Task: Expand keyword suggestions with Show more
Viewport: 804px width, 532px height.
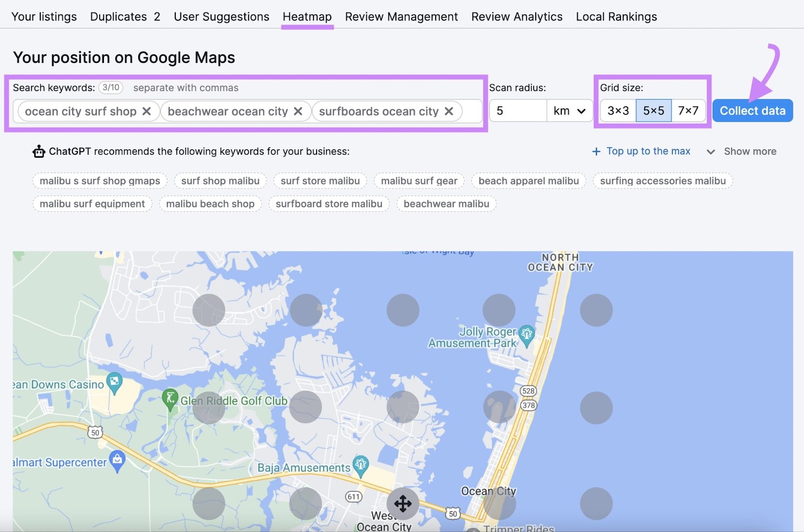Action: click(742, 151)
